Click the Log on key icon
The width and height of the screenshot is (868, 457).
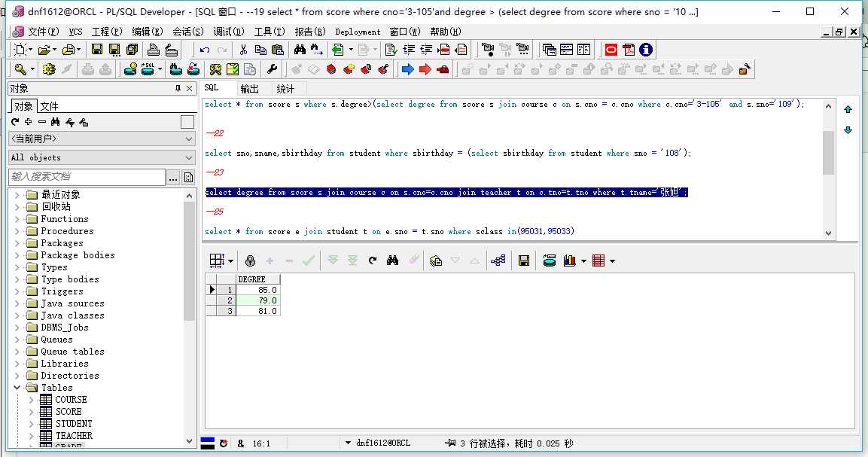pos(20,69)
